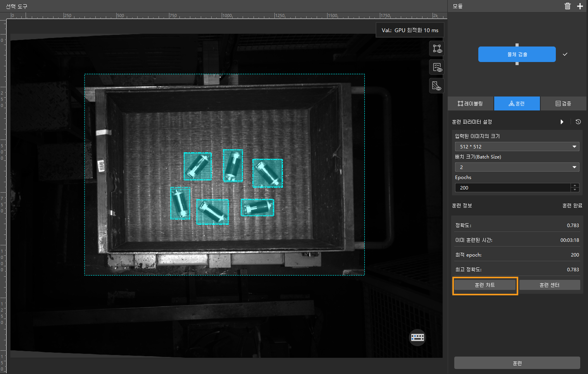Select the 훈련 tab
The image size is (588, 374).
[x=517, y=103]
